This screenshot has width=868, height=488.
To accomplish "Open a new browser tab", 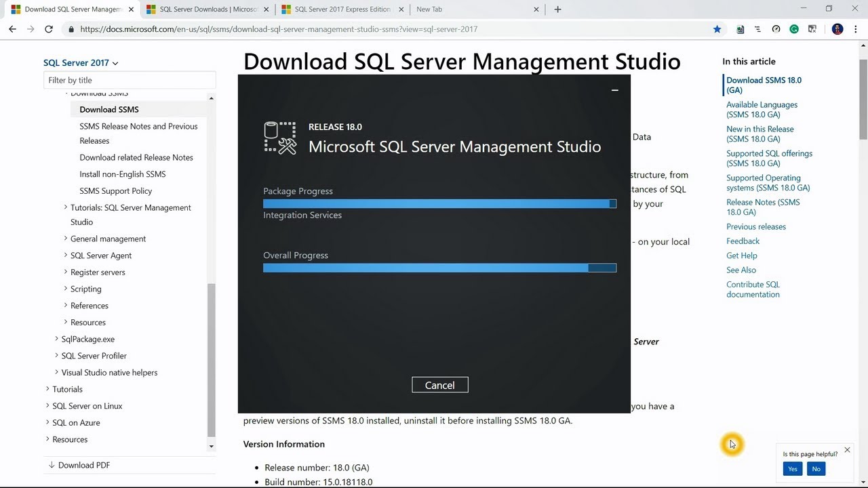I will [x=557, y=9].
